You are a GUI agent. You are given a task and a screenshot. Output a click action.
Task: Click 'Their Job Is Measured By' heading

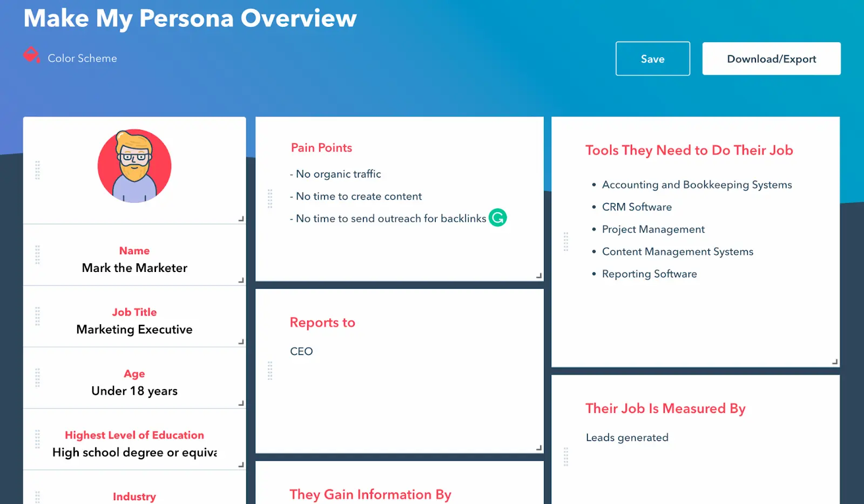(665, 409)
